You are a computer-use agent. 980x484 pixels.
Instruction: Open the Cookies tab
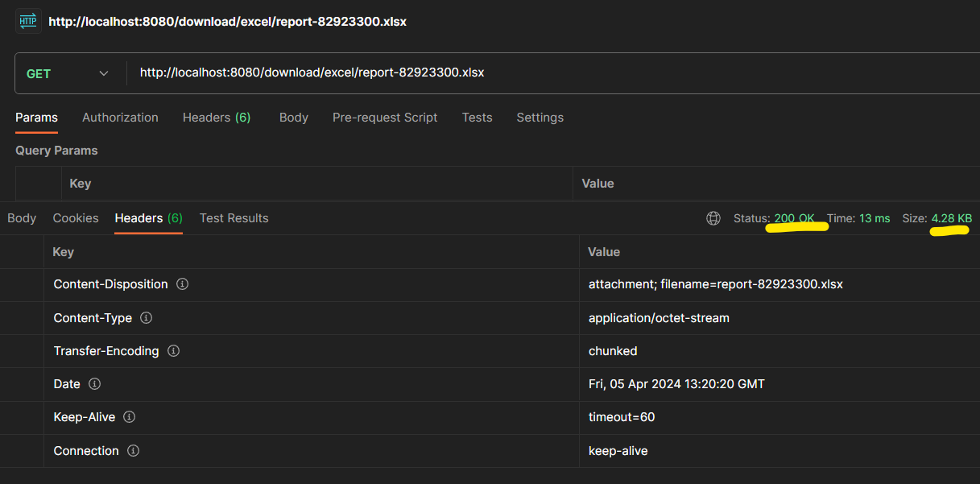coord(75,217)
